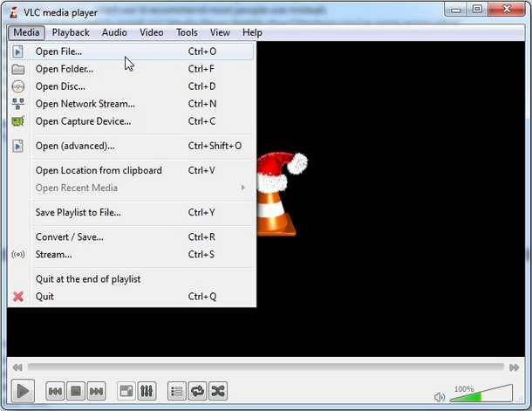Screen dimensions: 532x411
Task: Show the playlist icon
Action: coord(177,391)
